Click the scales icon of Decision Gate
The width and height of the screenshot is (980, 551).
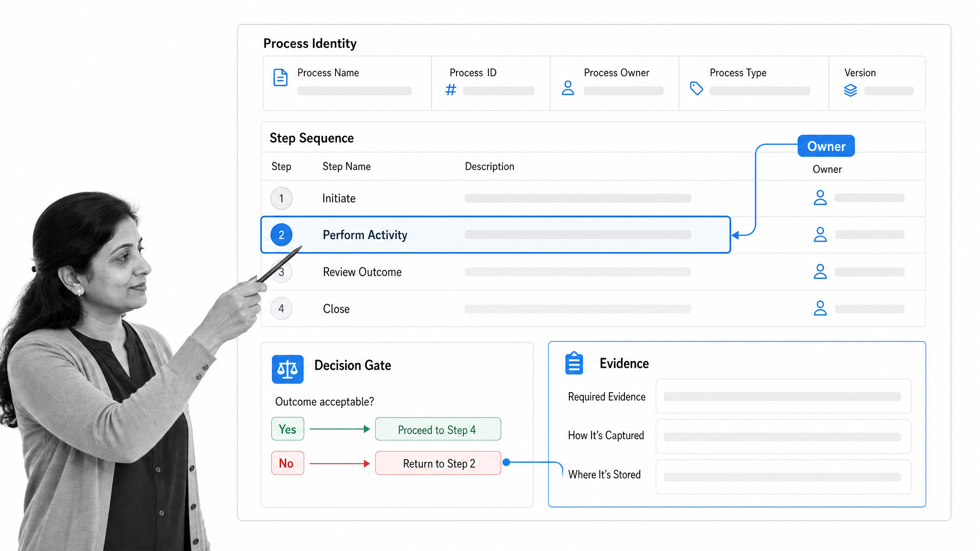(288, 369)
